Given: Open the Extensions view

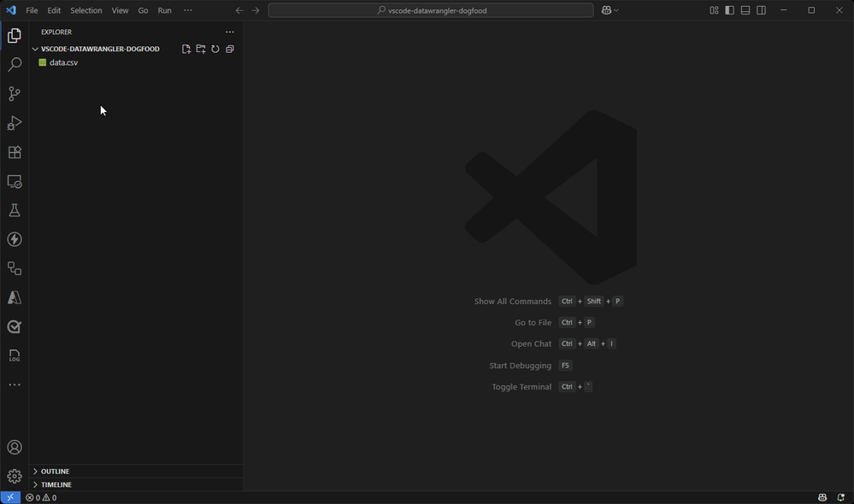Looking at the screenshot, I should pos(15,152).
